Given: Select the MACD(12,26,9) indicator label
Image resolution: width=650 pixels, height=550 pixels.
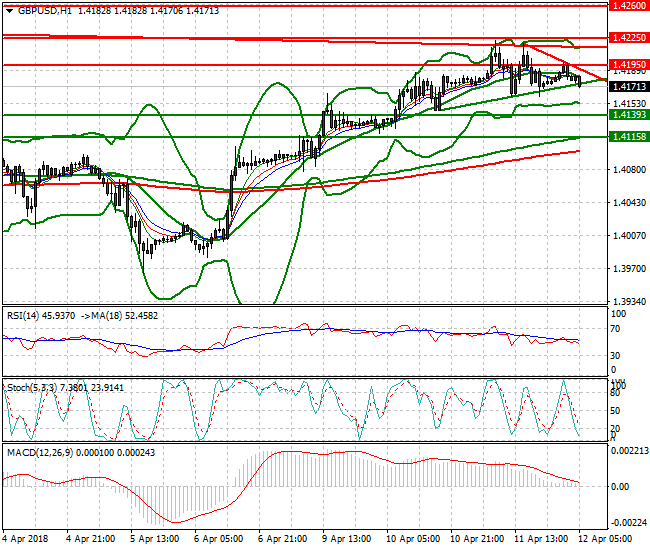Looking at the screenshot, I should 40,453.
